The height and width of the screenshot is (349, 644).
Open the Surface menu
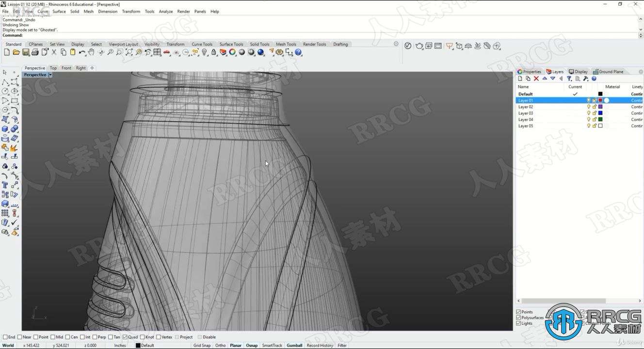coord(59,11)
